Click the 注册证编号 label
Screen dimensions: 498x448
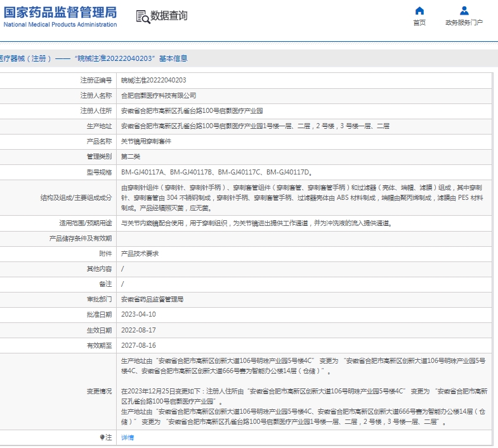pos(96,80)
